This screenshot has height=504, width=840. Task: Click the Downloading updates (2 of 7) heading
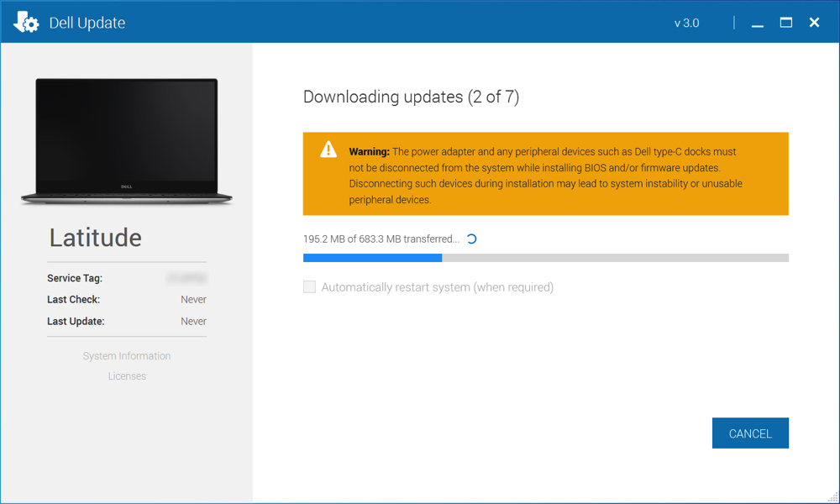click(411, 97)
